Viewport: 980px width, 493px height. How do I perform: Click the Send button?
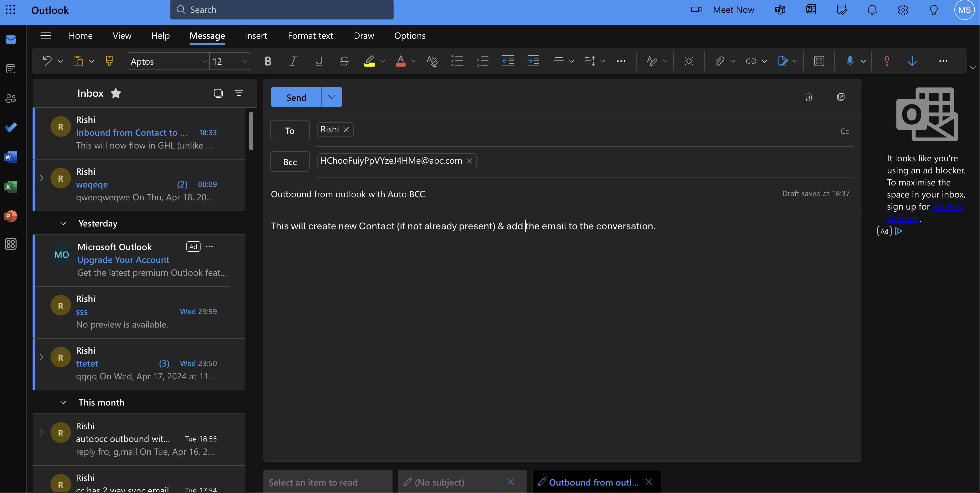(296, 97)
